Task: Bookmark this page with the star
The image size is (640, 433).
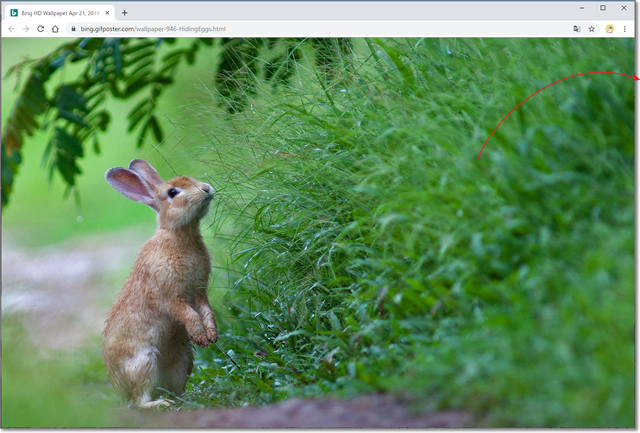Action: point(592,29)
